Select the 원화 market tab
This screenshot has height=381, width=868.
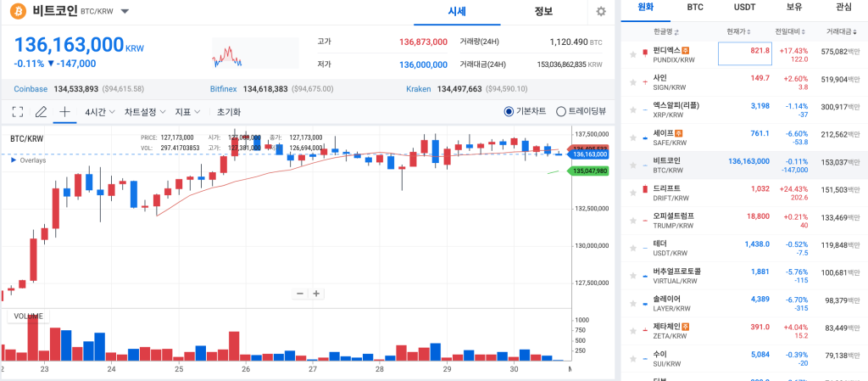[646, 8]
